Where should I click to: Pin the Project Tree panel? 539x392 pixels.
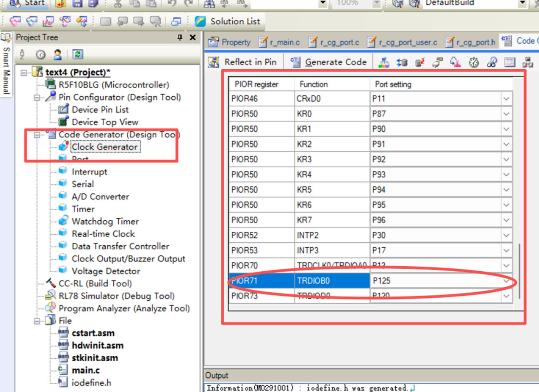pyautogui.click(x=180, y=37)
